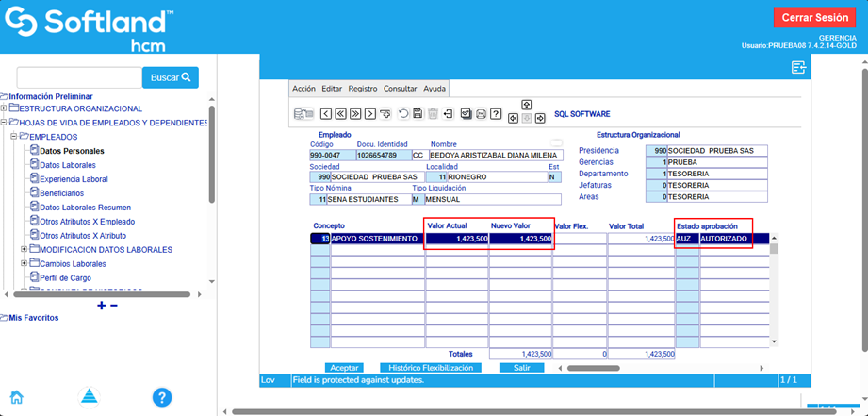Click the note icon at top right

(x=798, y=67)
